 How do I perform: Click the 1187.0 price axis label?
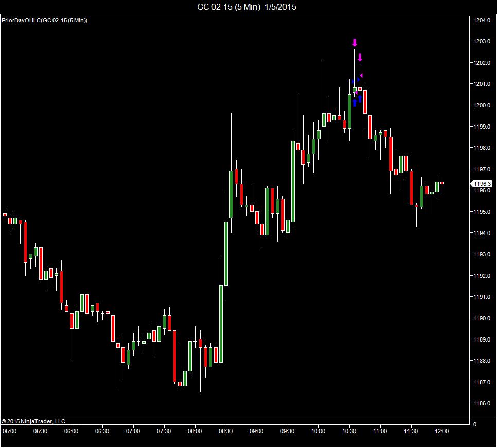click(x=482, y=382)
